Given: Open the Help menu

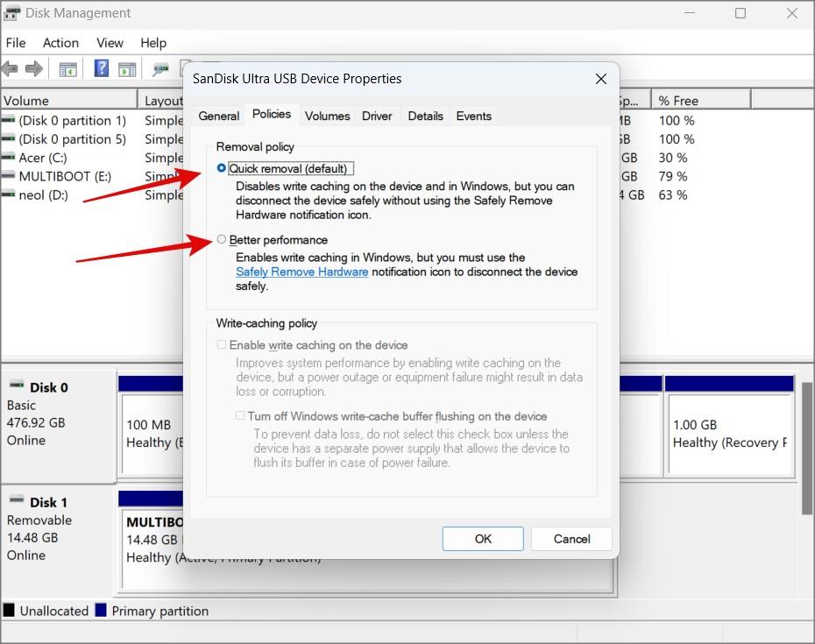Looking at the screenshot, I should point(153,43).
